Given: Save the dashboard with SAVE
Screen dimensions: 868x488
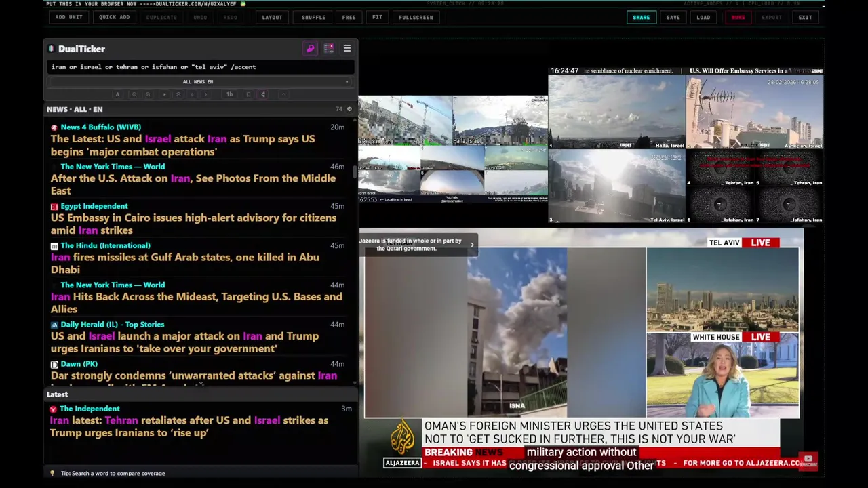Looking at the screenshot, I should tap(673, 17).
